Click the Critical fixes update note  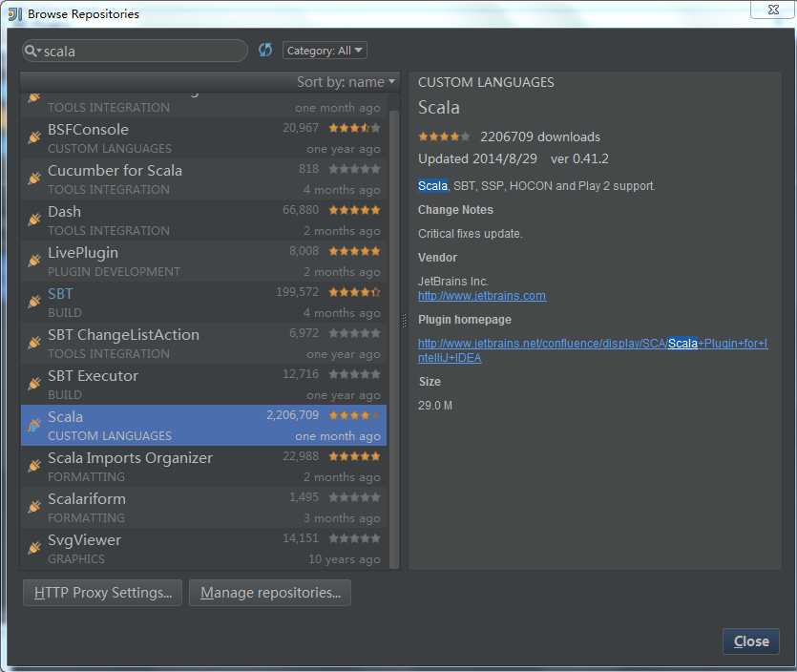471,234
